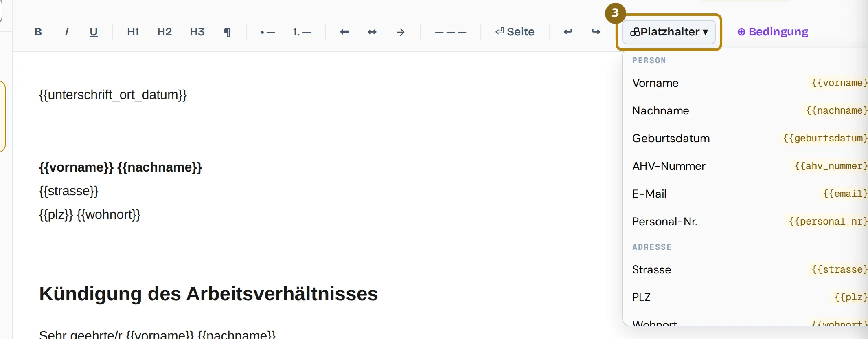Add a condition with Bedingung
Viewport: 868px width, 339px height.
point(773,32)
